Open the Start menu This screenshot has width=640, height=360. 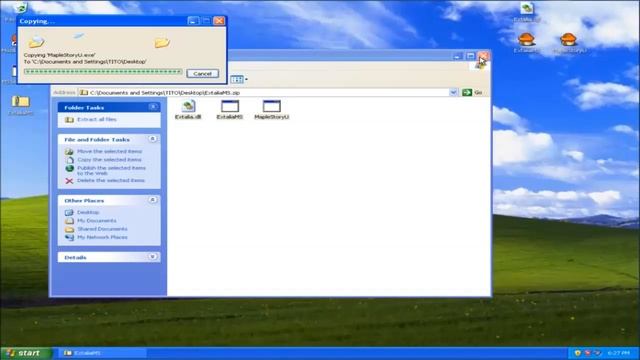click(26, 353)
